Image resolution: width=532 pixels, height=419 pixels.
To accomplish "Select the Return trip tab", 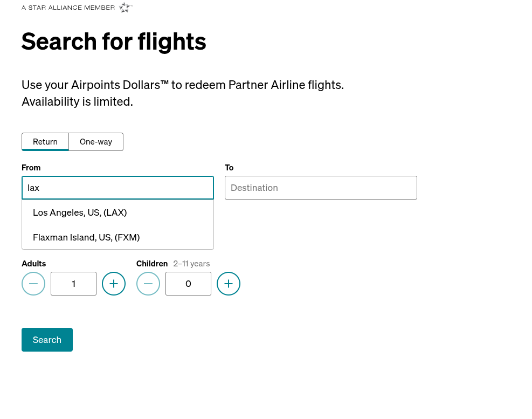I will coord(45,142).
